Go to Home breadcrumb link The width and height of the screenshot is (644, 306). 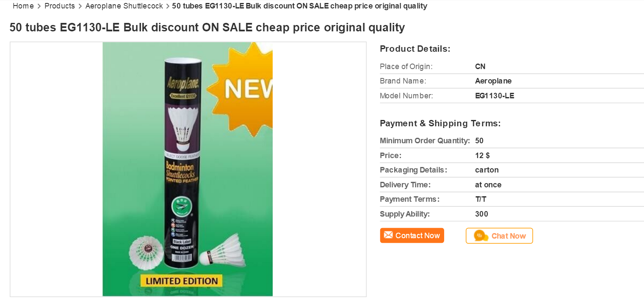pyautogui.click(x=23, y=6)
